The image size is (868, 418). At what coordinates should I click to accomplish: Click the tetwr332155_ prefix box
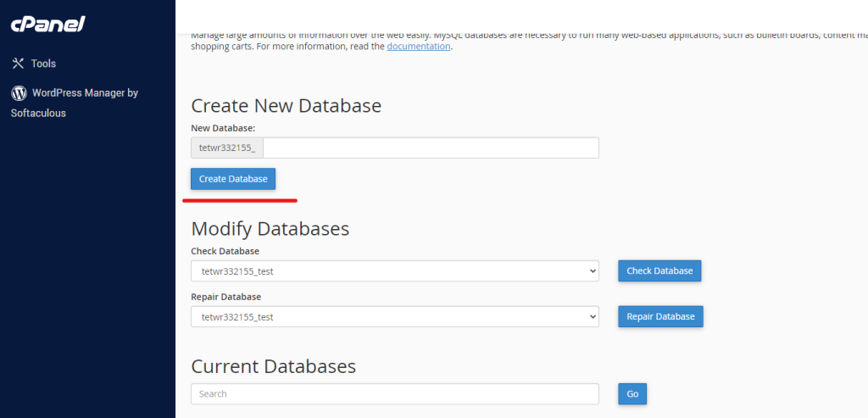[x=227, y=148]
